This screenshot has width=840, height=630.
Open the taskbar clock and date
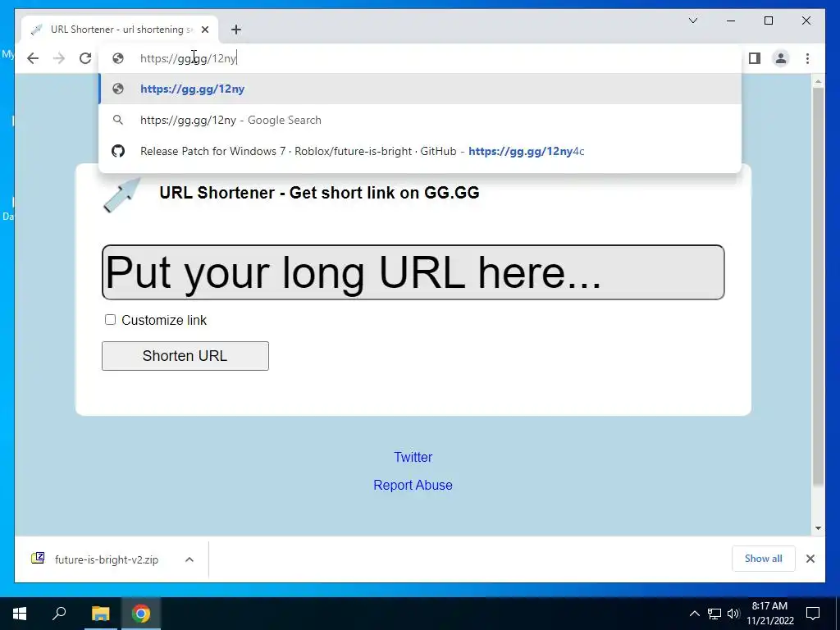[769, 614]
